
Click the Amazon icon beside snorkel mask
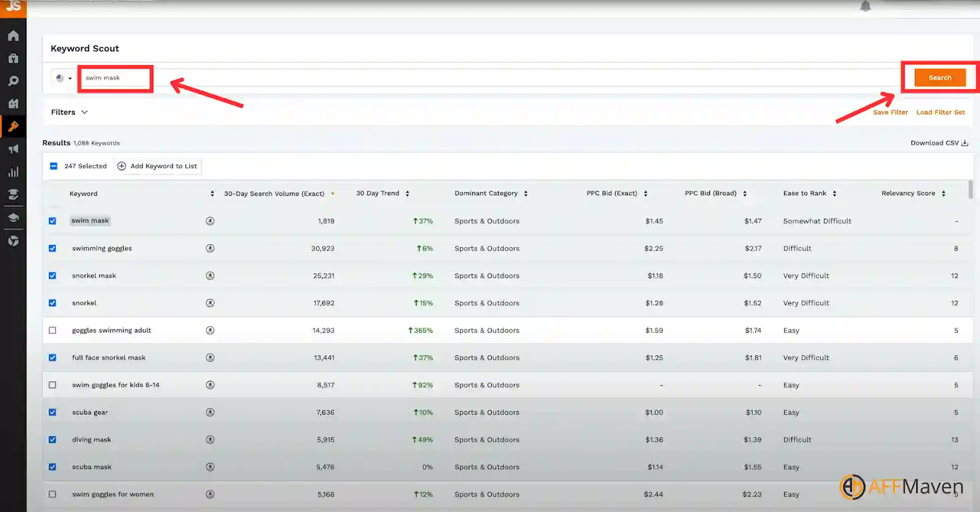[x=210, y=276]
